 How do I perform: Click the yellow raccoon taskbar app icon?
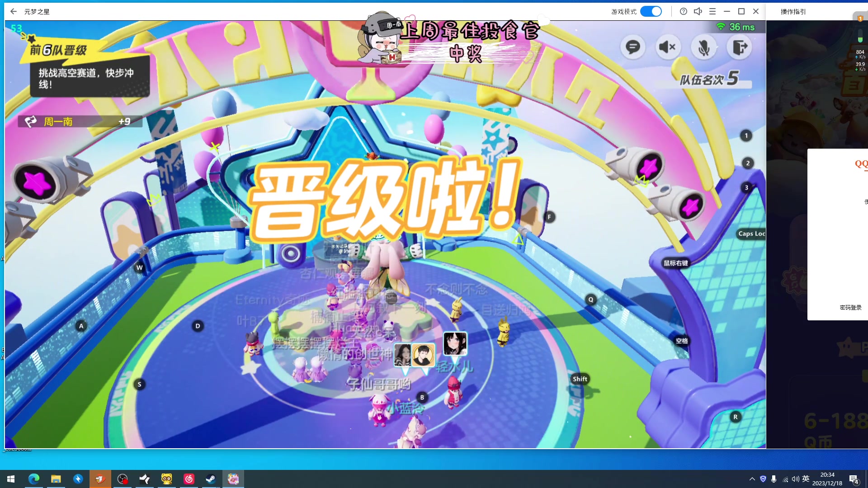[167, 479]
